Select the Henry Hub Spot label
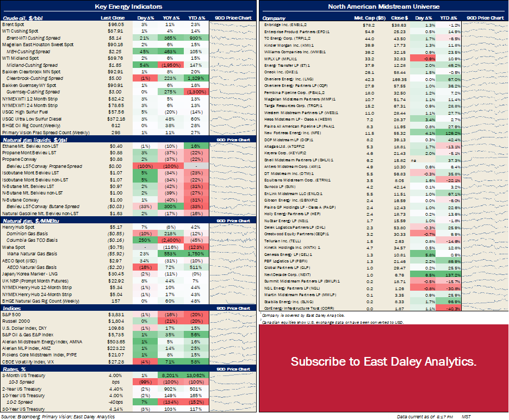The width and height of the screenshot is (509, 420). (x=18, y=227)
